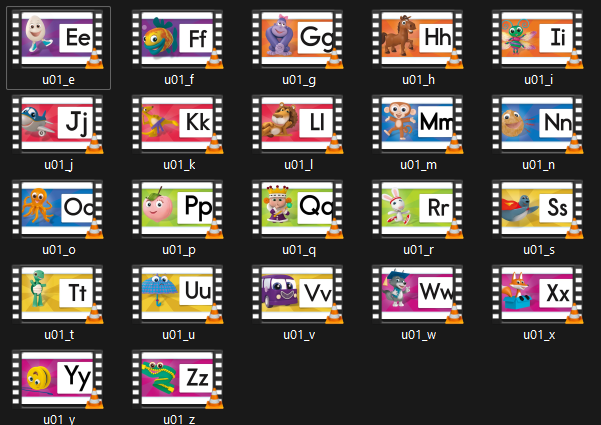Select the Nn nut video thumbnail
This screenshot has height=425, width=601.
(x=537, y=124)
